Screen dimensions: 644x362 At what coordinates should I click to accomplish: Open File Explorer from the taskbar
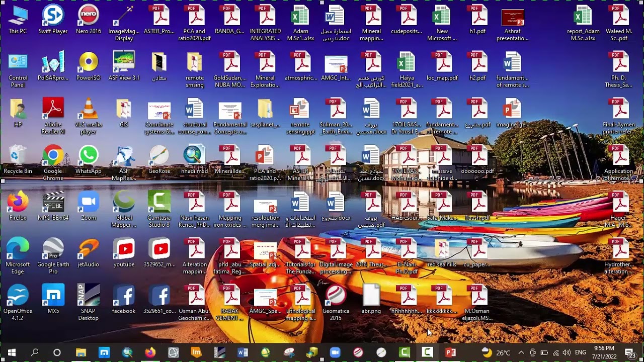coord(80,352)
